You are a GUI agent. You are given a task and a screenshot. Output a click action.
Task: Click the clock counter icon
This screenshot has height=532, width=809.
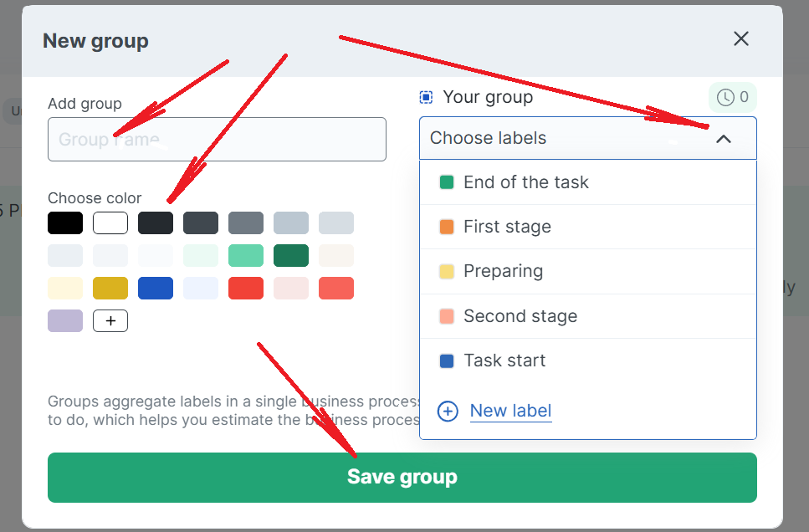(x=725, y=98)
